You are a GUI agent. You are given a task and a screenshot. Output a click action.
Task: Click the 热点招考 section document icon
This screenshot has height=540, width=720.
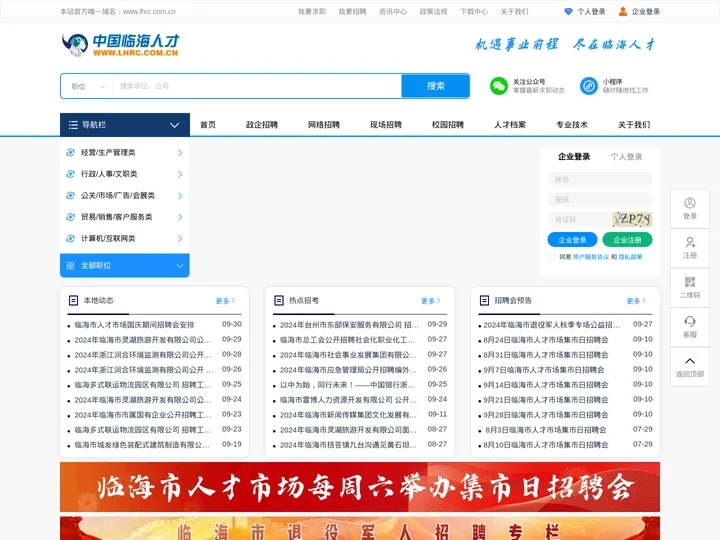click(278, 300)
